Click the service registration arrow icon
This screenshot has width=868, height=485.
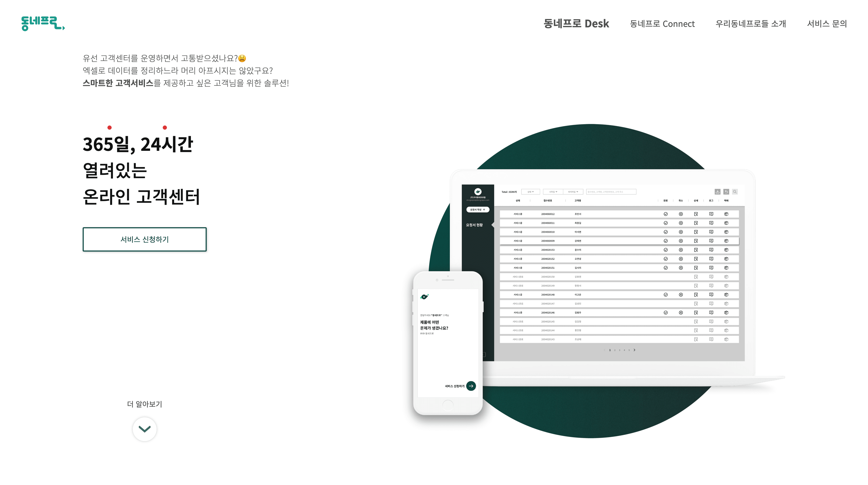(x=471, y=386)
